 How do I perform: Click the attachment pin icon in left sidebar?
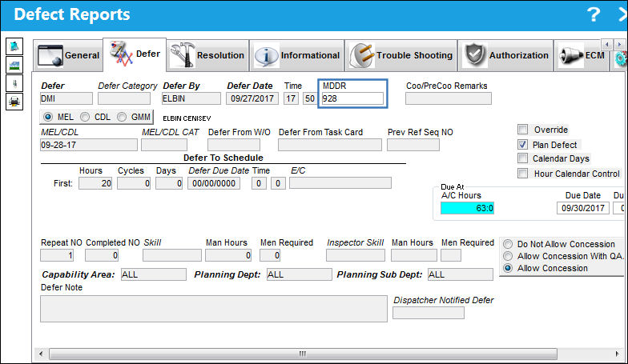14,83
